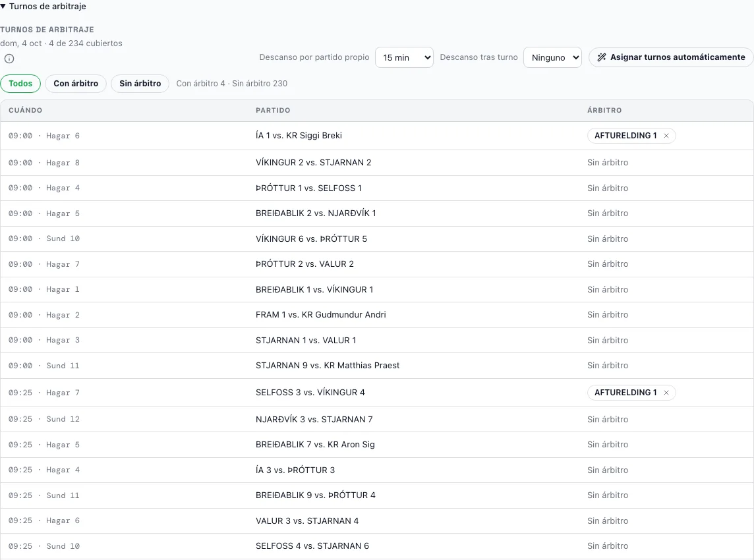Screen dimensions: 754x560
Task: Filter by Sin árbitro
Action: pos(140,84)
